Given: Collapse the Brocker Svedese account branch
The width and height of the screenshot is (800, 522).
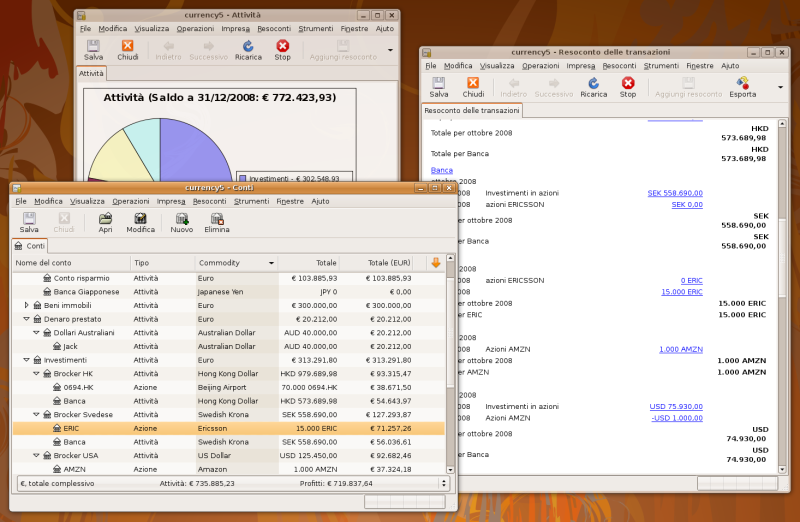Looking at the screenshot, I should click(x=36, y=414).
